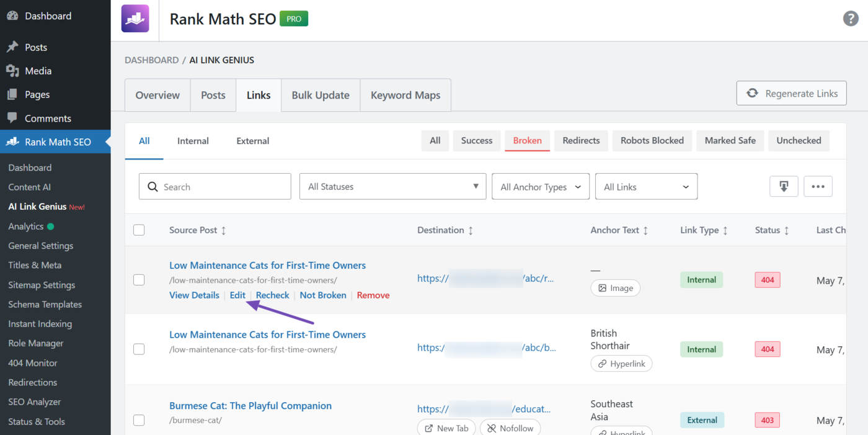Click the refresh icon in Regenerate Links

point(752,93)
